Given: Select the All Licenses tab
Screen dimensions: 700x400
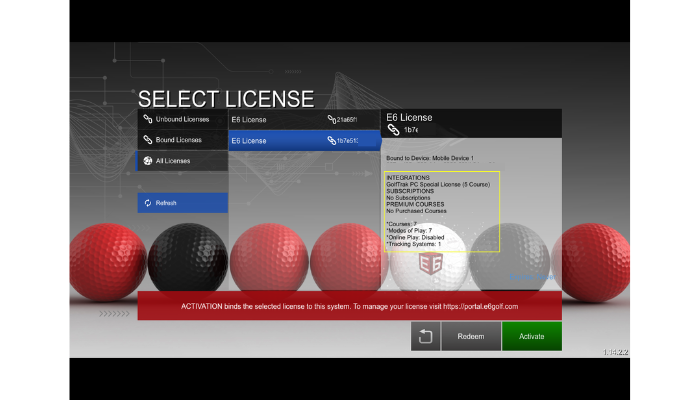Looking at the screenshot, I should [x=183, y=161].
